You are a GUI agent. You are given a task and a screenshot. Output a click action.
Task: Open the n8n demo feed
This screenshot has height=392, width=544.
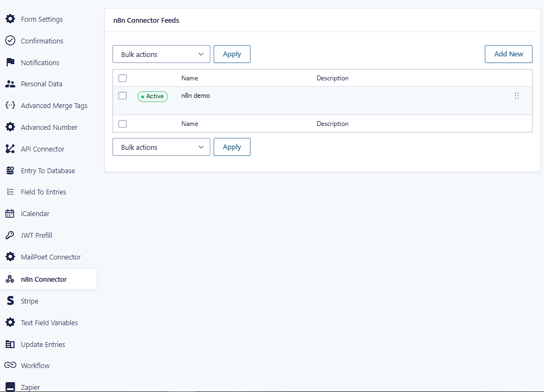[195, 96]
